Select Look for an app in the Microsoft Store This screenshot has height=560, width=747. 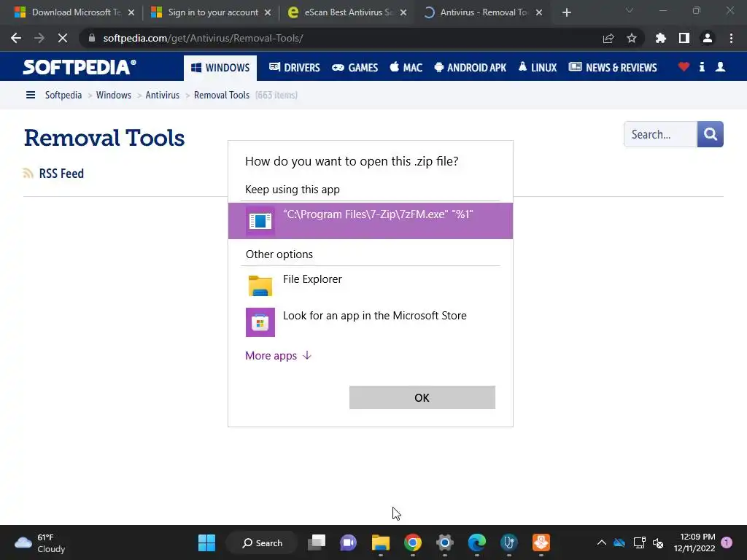coord(371,322)
